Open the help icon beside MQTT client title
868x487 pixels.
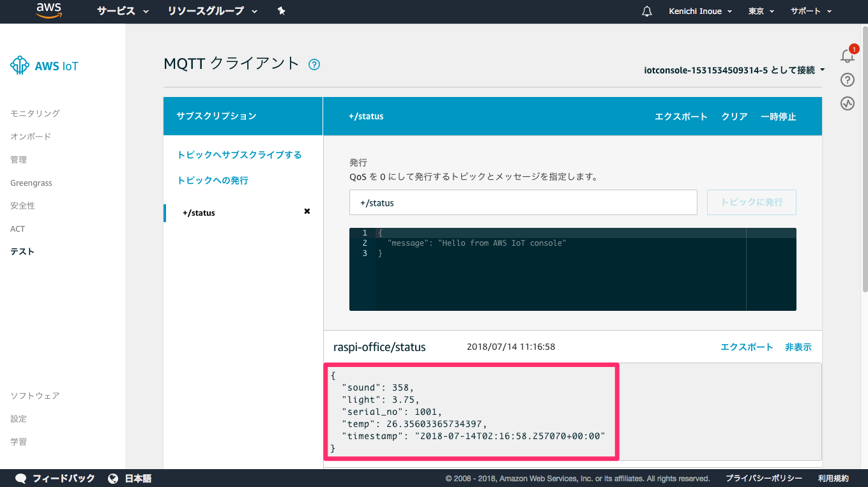314,64
